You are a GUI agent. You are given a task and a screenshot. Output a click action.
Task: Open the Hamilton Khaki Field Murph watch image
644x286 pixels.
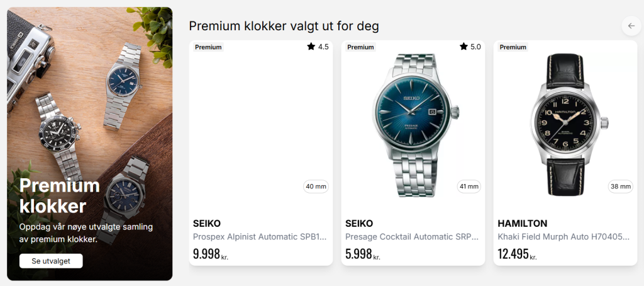pyautogui.click(x=565, y=125)
